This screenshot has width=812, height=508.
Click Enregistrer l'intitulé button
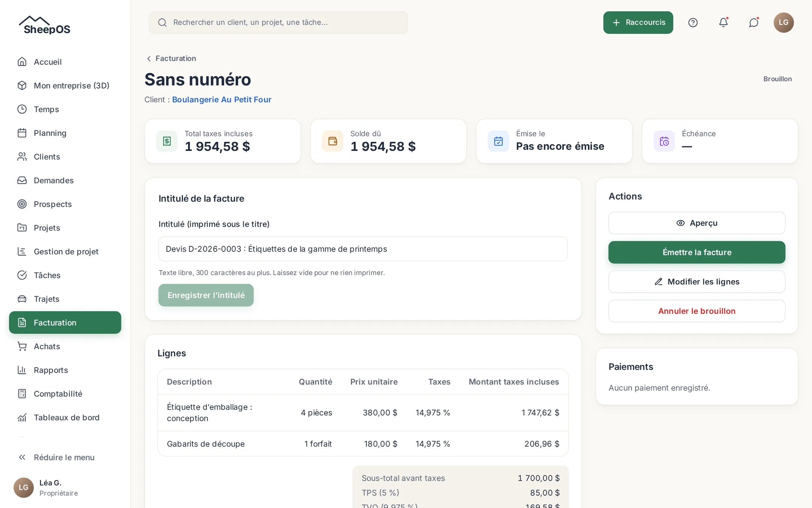click(206, 295)
